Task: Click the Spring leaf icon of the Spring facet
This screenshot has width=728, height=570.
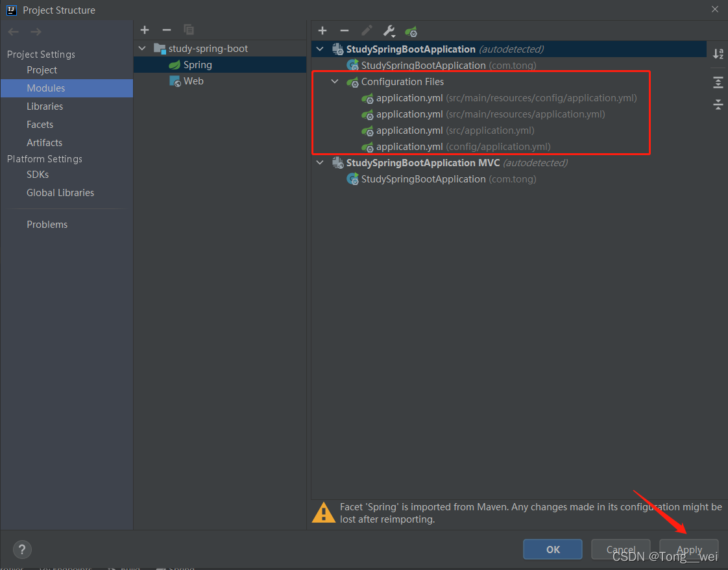Action: tap(175, 65)
